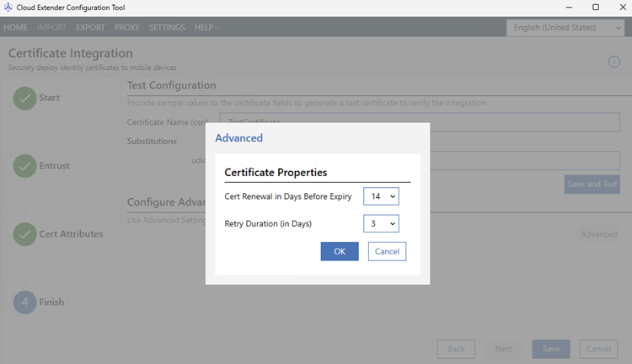Image resolution: width=632 pixels, height=364 pixels.
Task: Click the Back button in wizard footer
Action: (456, 348)
